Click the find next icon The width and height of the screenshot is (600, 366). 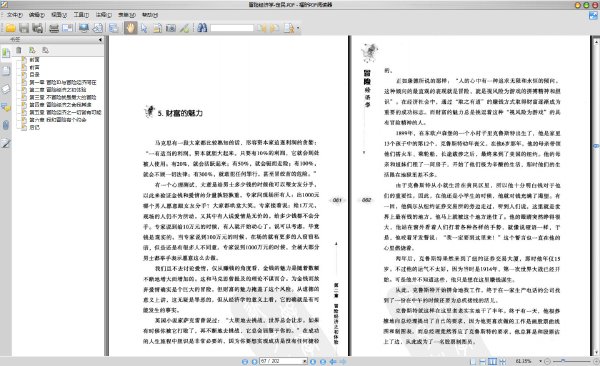275,28
